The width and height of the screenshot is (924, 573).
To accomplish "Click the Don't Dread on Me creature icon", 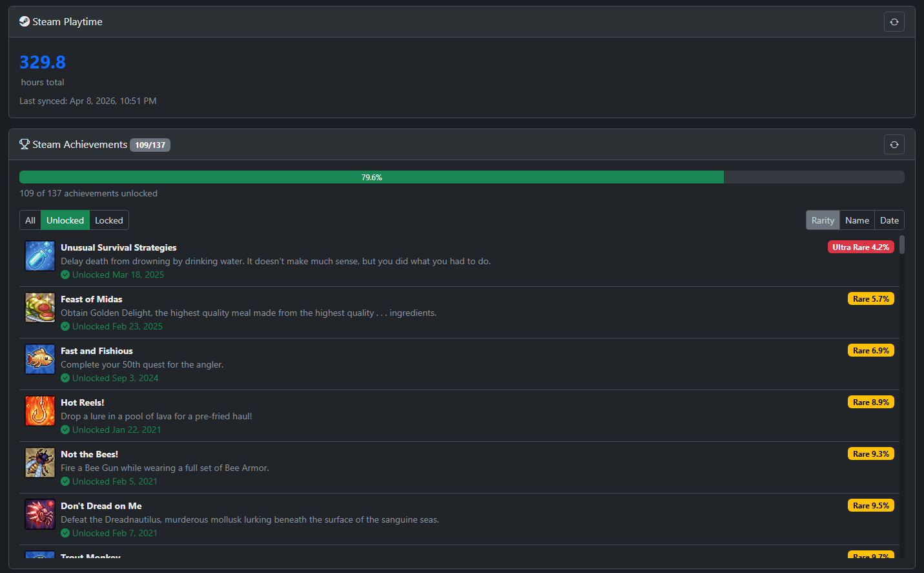I will (x=39, y=514).
